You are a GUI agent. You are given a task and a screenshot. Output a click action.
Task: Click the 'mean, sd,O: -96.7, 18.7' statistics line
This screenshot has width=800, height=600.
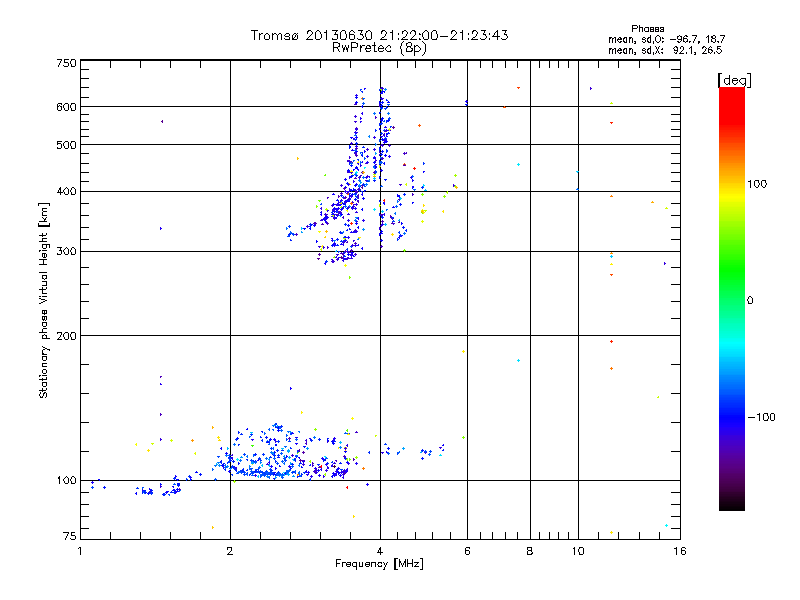[x=666, y=39]
